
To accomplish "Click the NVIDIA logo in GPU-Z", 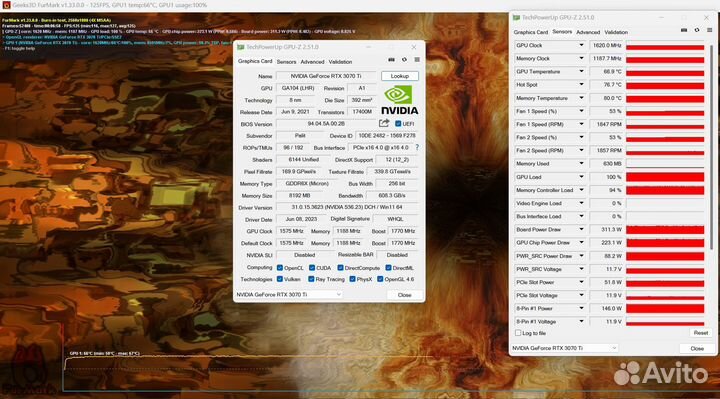I will point(399,100).
